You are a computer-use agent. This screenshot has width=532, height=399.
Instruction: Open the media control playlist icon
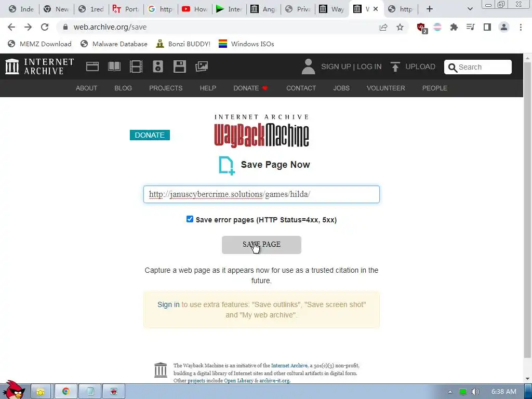[x=470, y=27]
